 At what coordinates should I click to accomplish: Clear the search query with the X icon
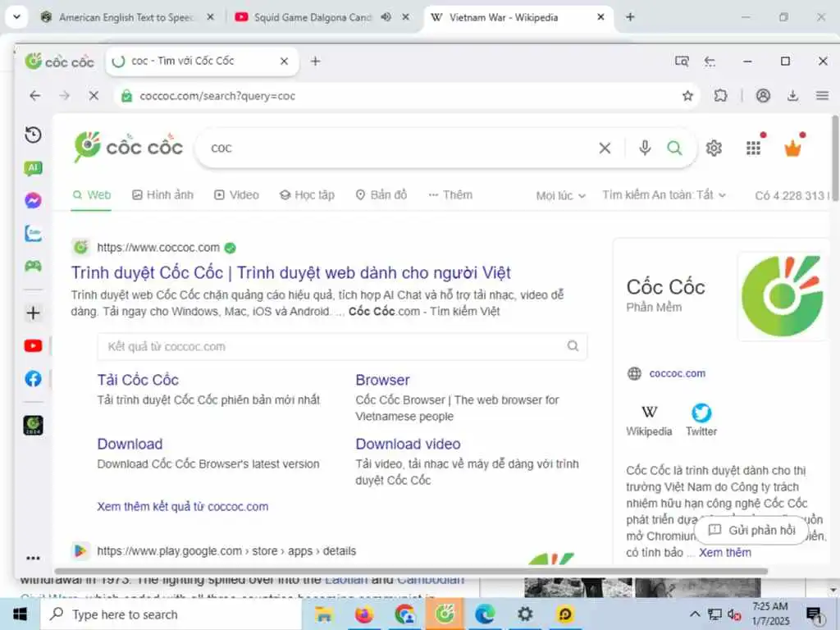pos(605,148)
